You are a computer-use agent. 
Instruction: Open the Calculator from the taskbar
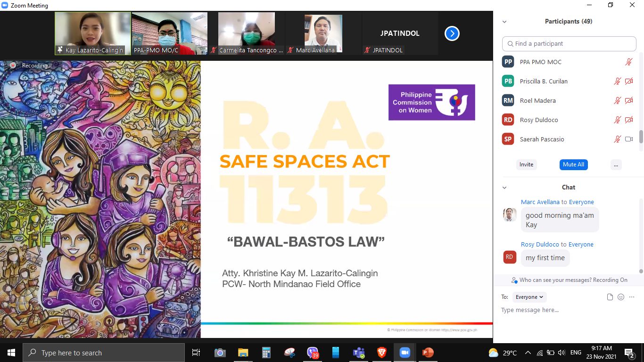(x=266, y=353)
